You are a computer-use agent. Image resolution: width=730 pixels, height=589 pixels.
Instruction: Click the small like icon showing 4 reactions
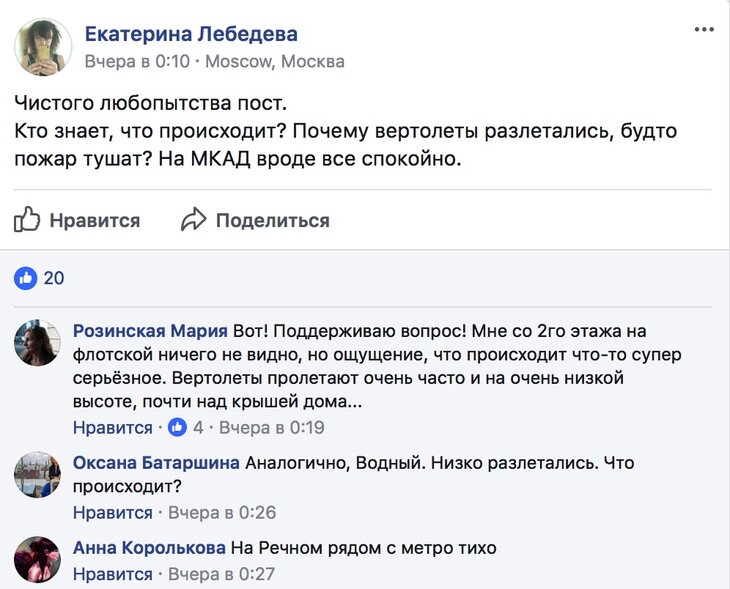point(178,428)
